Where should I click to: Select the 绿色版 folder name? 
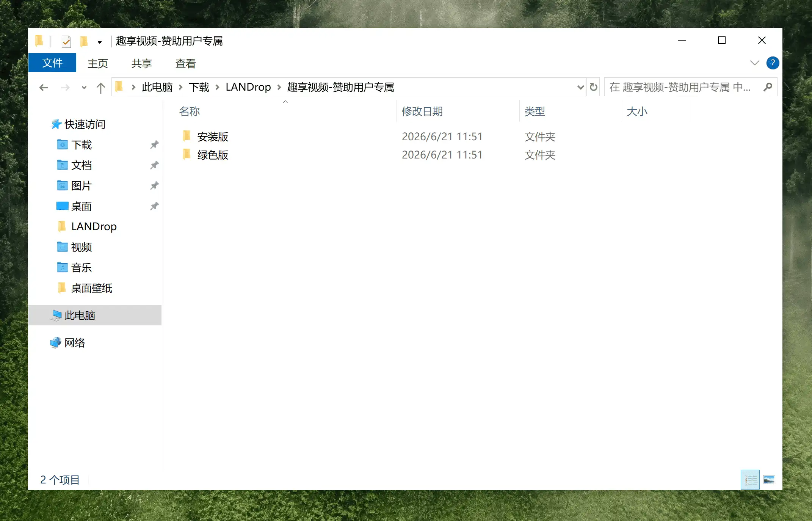coord(213,155)
